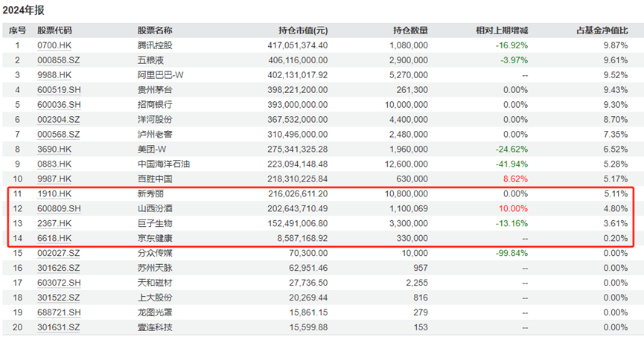Image resolution: width=644 pixels, height=337 pixels.
Task: Click the 持仓数量 column header
Action: click(411, 31)
